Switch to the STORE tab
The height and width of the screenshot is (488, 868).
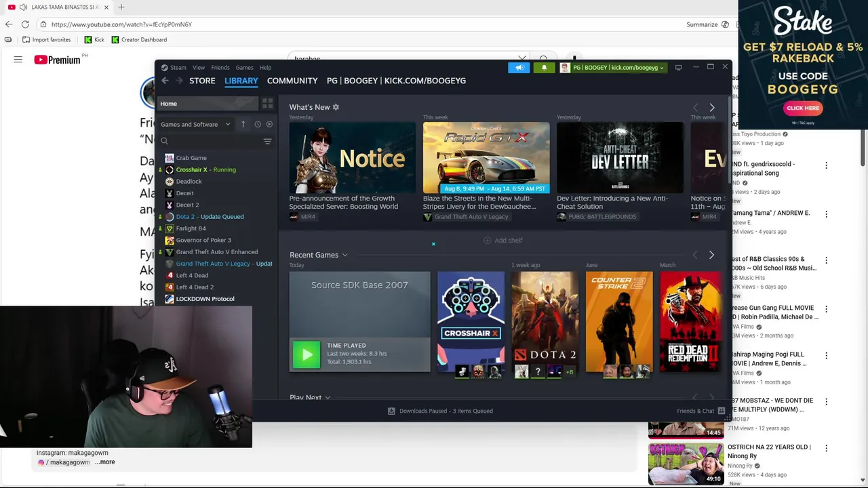point(202,81)
